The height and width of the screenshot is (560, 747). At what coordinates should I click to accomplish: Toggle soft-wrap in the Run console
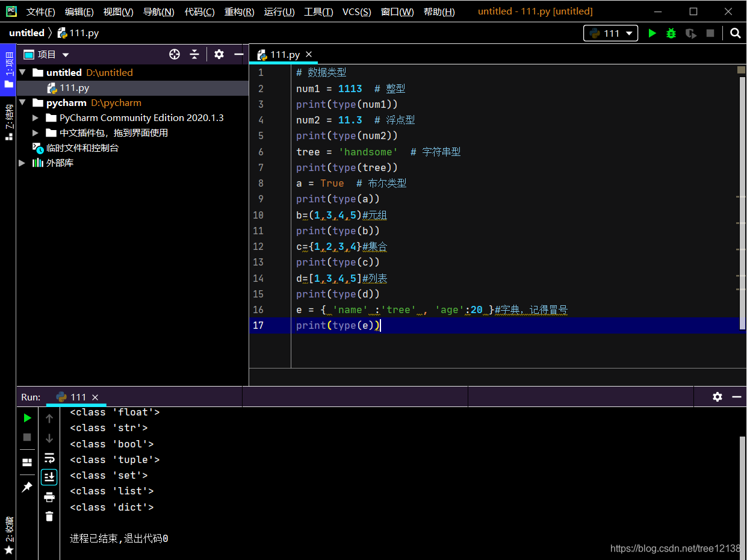tap(49, 458)
